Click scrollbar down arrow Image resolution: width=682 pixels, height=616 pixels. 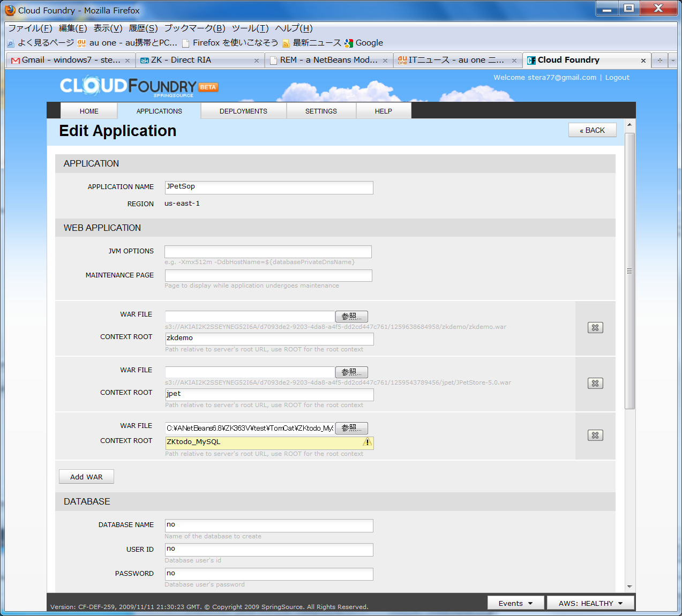tap(630, 587)
